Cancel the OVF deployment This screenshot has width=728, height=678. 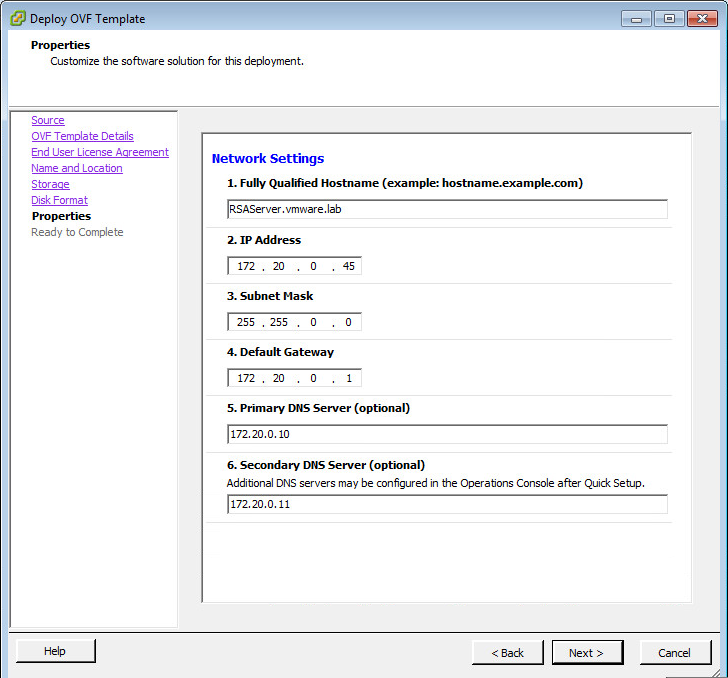(675, 653)
